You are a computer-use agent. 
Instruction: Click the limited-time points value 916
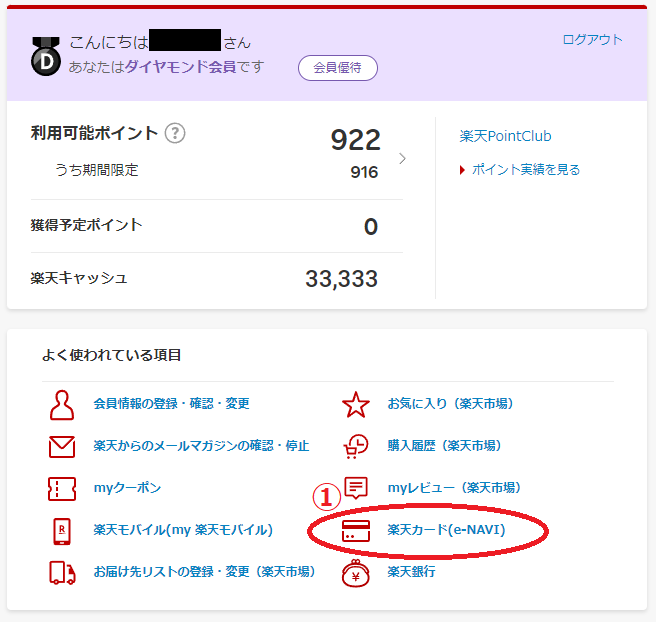pyautogui.click(x=364, y=172)
